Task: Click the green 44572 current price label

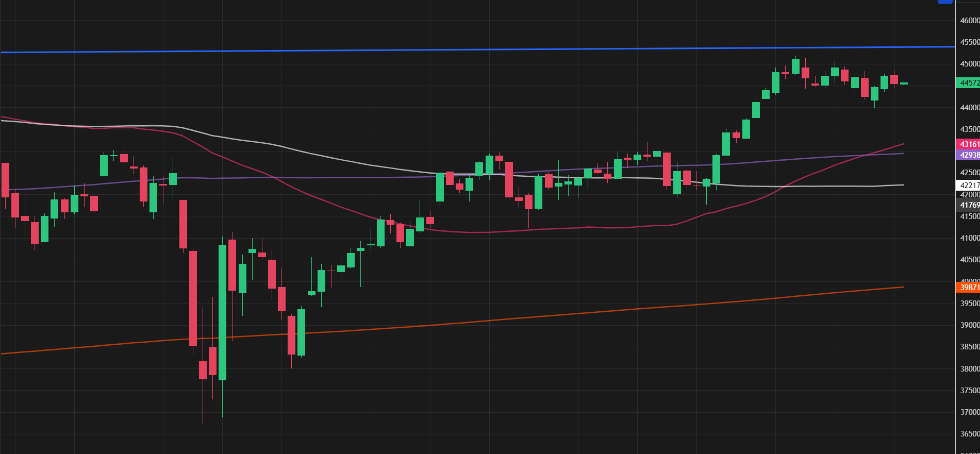Action: [x=968, y=82]
